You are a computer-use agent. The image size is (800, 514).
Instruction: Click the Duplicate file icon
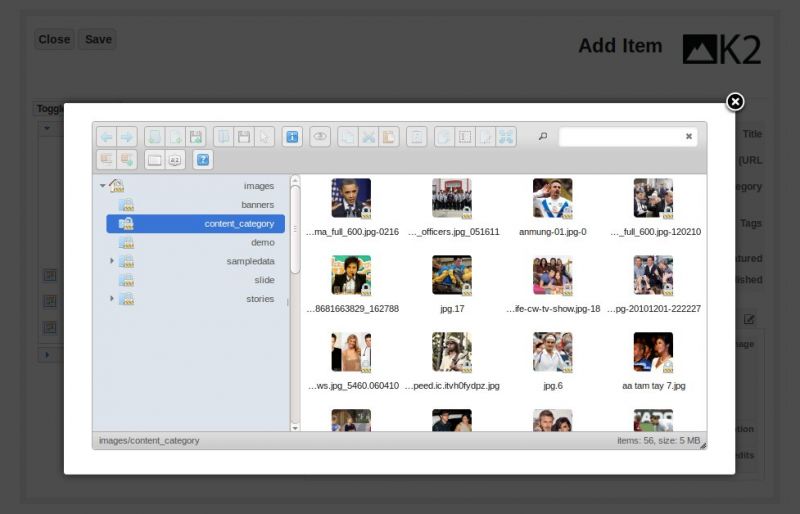click(x=444, y=137)
